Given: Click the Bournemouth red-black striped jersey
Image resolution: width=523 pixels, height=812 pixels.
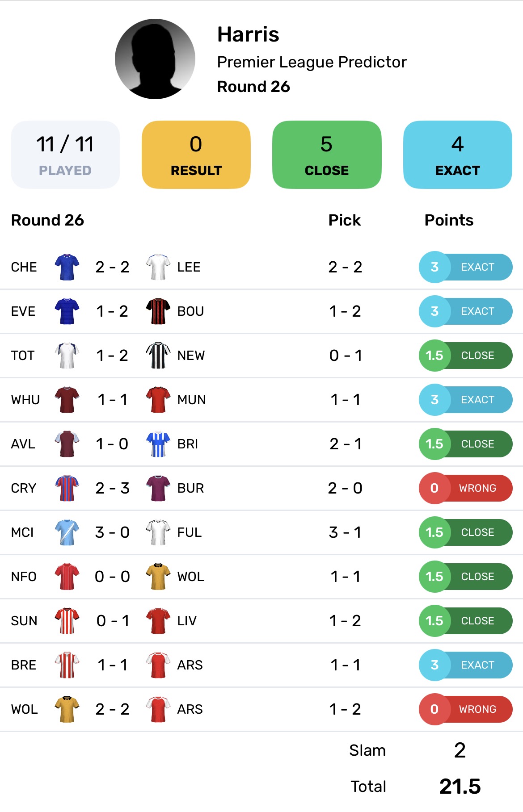Looking at the screenshot, I should pyautogui.click(x=158, y=311).
